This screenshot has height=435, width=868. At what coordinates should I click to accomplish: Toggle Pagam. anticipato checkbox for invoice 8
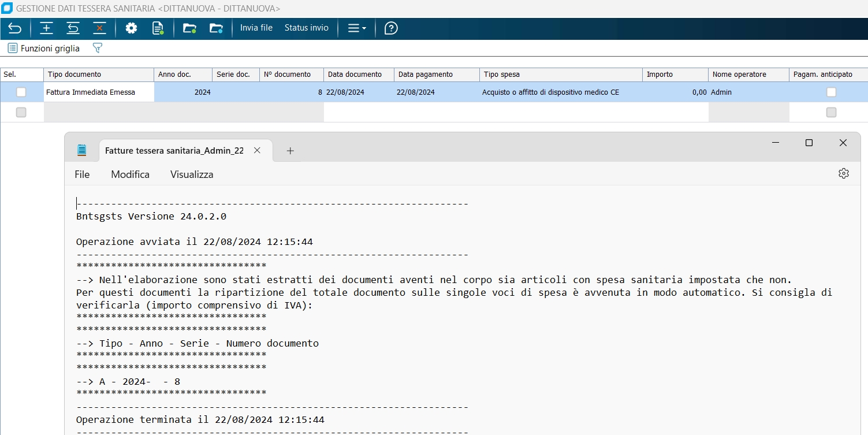point(831,92)
